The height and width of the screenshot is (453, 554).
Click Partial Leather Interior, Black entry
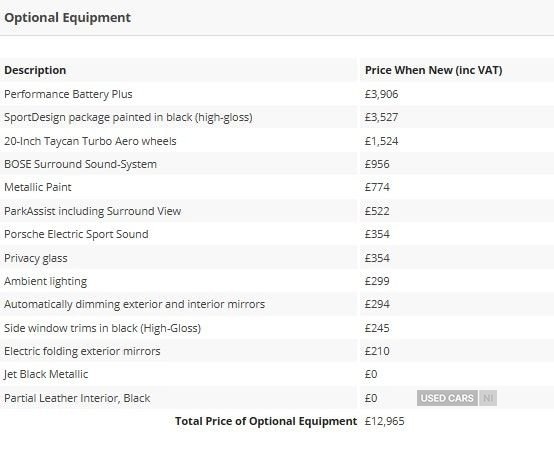(77, 398)
